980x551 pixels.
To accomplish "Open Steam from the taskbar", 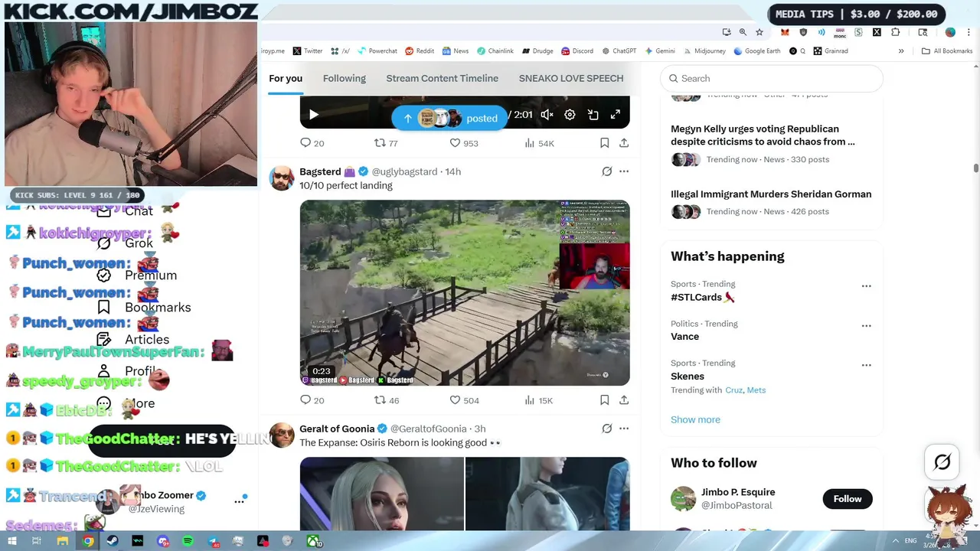I will pos(113,542).
